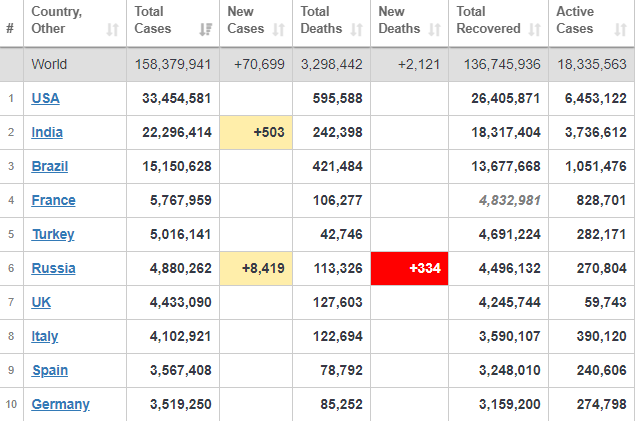This screenshot has height=421, width=635.
Task: Select World total cases 158,379,941
Action: click(x=173, y=64)
